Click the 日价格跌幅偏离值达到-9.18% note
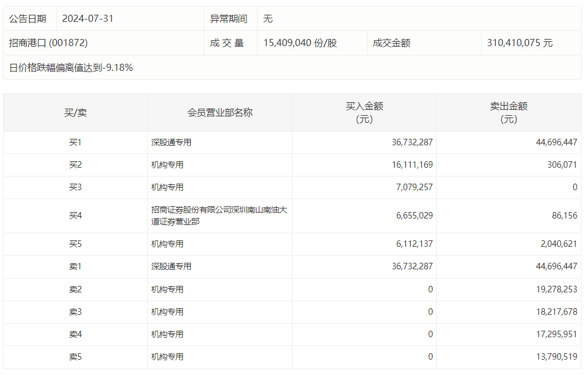This screenshot has width=588, height=375. [x=71, y=67]
